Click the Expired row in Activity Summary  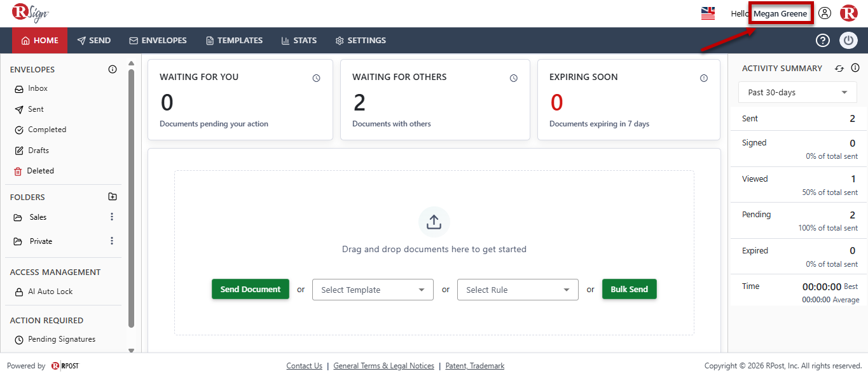[799, 257]
